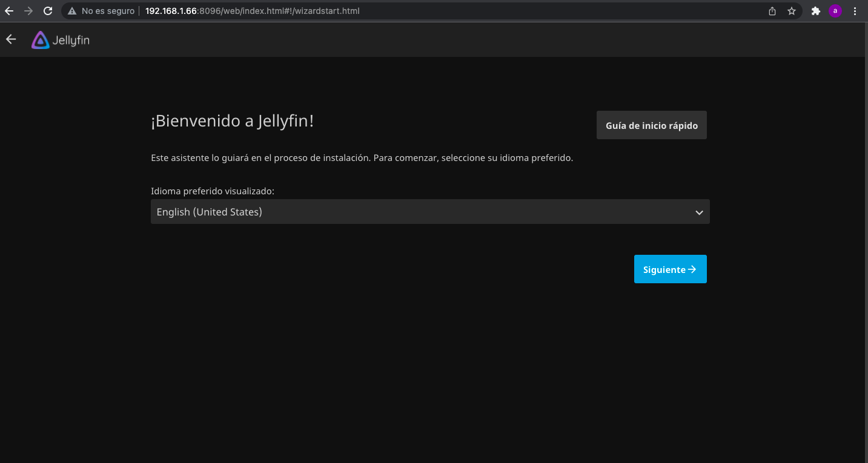Click the '¡Bienvenido a Jellyfin!' heading
868x463 pixels.
(233, 121)
